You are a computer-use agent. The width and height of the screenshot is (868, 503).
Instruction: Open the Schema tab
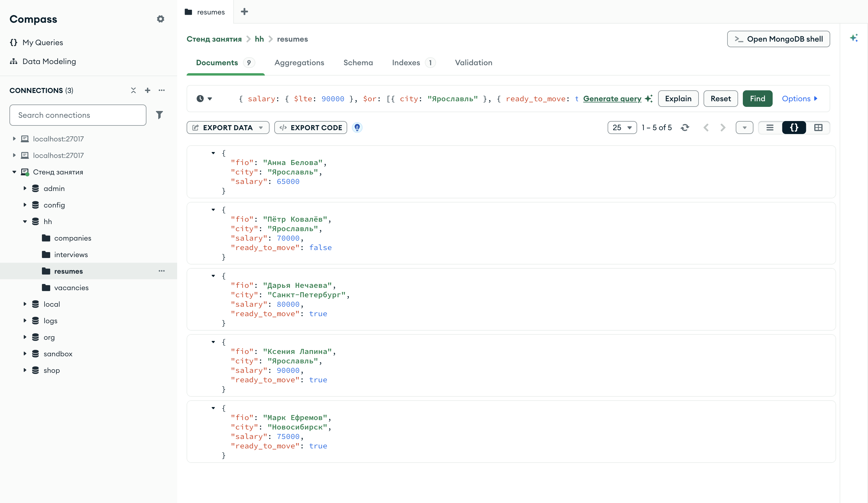point(358,63)
